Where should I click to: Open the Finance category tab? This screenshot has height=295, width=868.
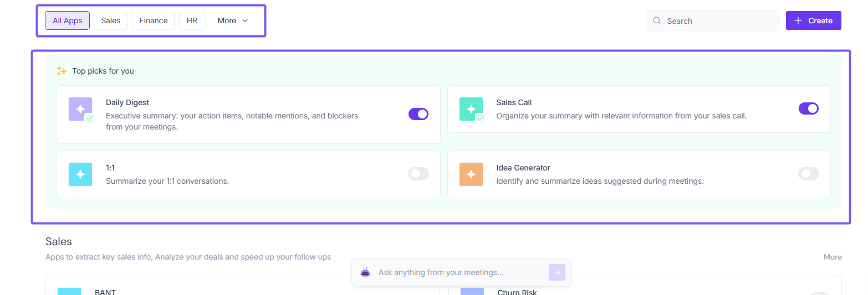[x=154, y=20]
